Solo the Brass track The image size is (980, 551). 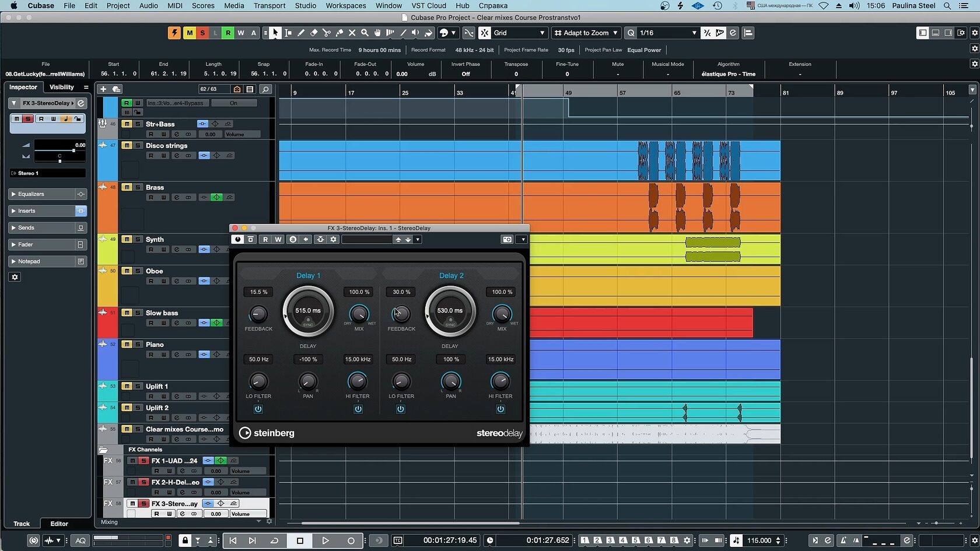(x=138, y=188)
